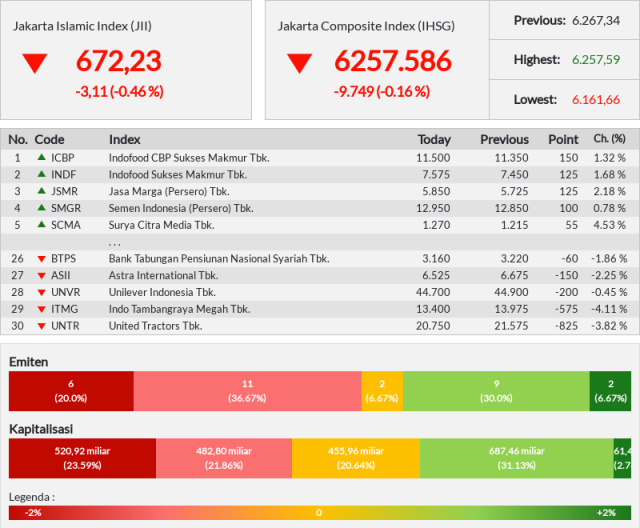The height and width of the screenshot is (528, 640).
Task: Click the red down arrow next to ITMG
Action: (41, 309)
